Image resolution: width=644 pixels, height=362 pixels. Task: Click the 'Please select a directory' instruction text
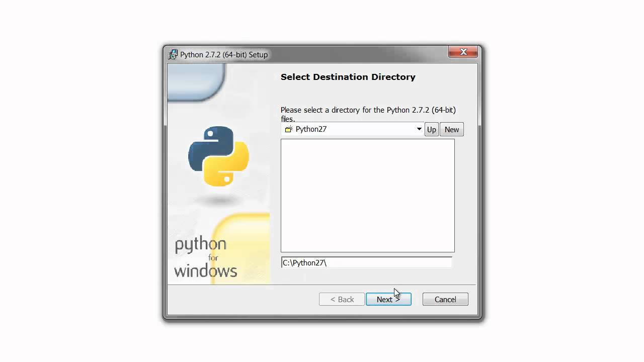368,114
